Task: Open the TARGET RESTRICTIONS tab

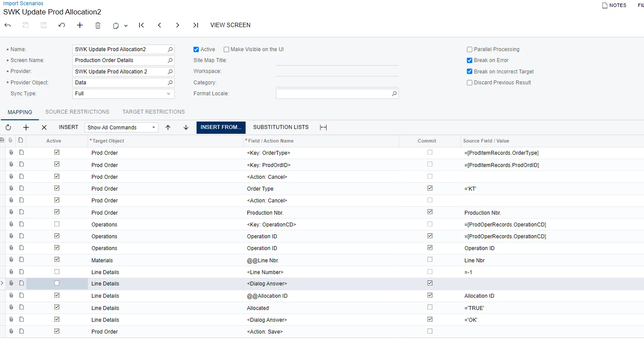Action: point(154,112)
